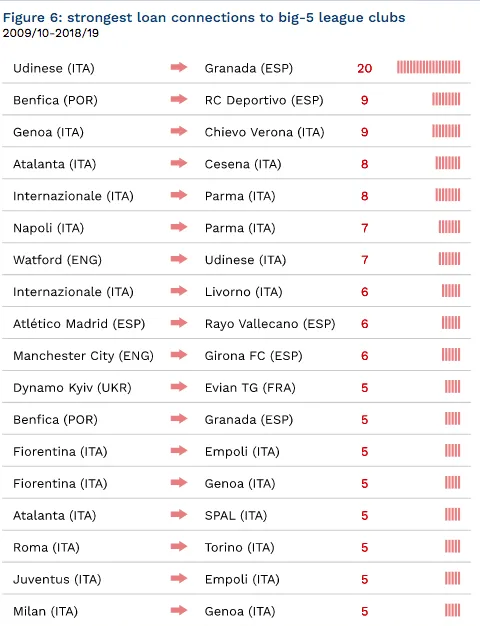Click the arrow between Atalanta and Cesena
Viewport: 480px width, 626px height.
(x=179, y=163)
